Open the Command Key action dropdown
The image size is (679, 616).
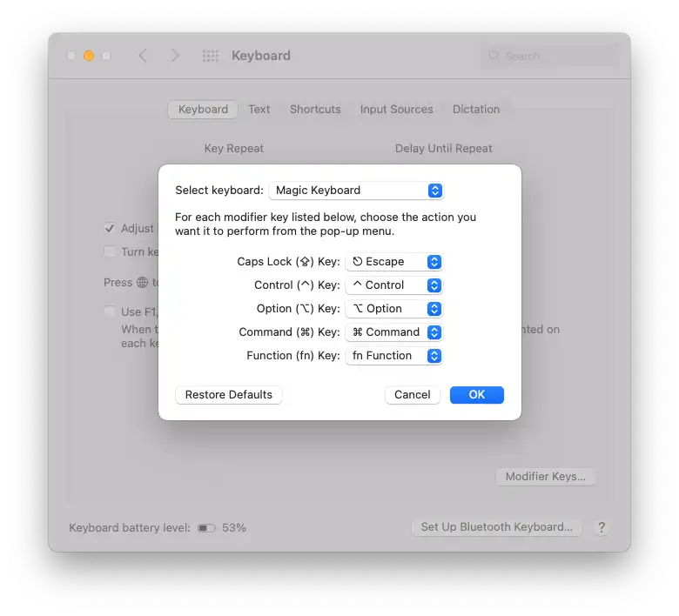tap(393, 332)
